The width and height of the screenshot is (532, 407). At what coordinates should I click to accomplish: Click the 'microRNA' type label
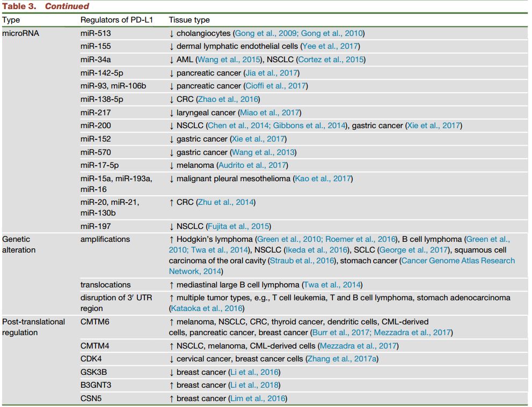pyautogui.click(x=21, y=34)
